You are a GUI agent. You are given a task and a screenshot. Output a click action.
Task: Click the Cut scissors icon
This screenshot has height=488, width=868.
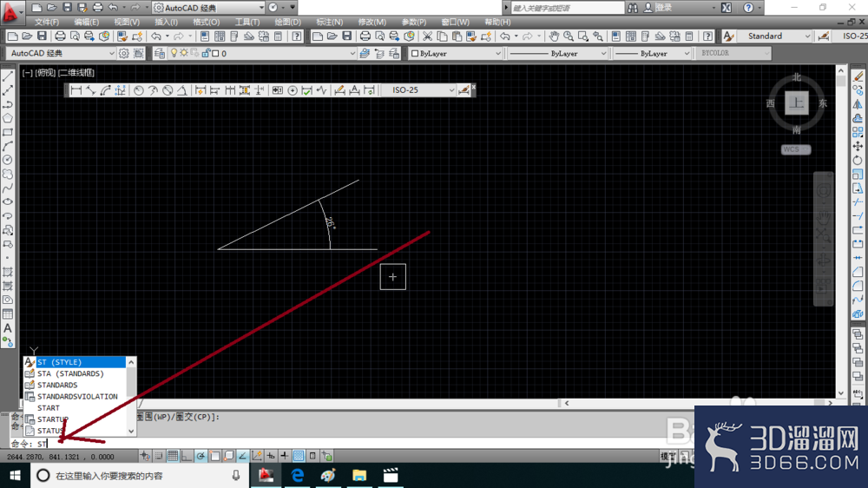click(x=427, y=36)
